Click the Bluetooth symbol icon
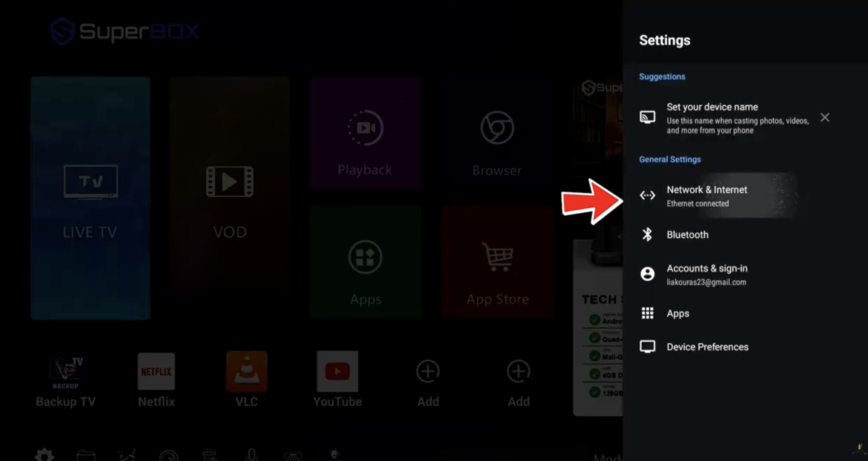 point(647,235)
